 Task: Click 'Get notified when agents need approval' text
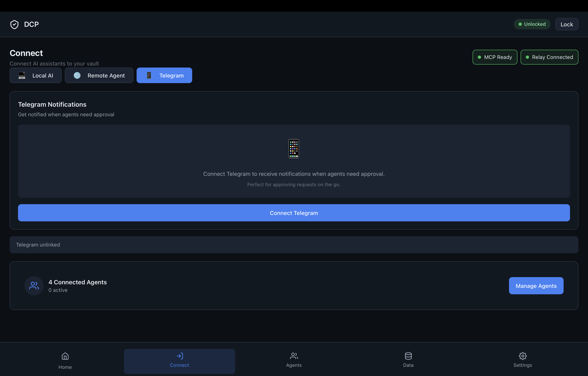coord(66,114)
